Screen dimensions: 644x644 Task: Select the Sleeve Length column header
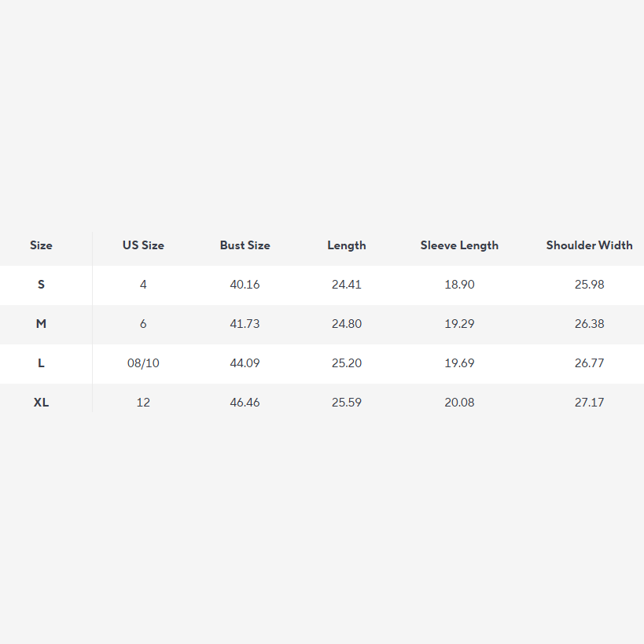tap(459, 245)
